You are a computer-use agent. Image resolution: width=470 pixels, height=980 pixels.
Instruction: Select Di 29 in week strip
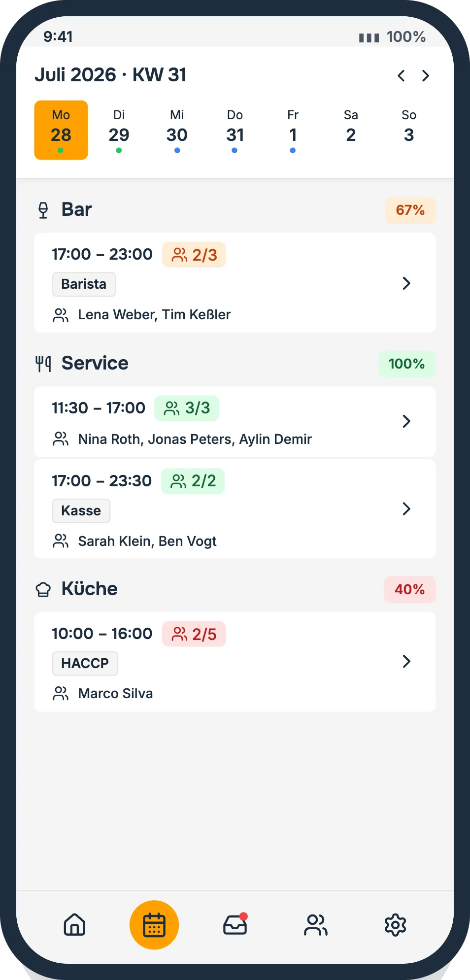click(x=119, y=130)
